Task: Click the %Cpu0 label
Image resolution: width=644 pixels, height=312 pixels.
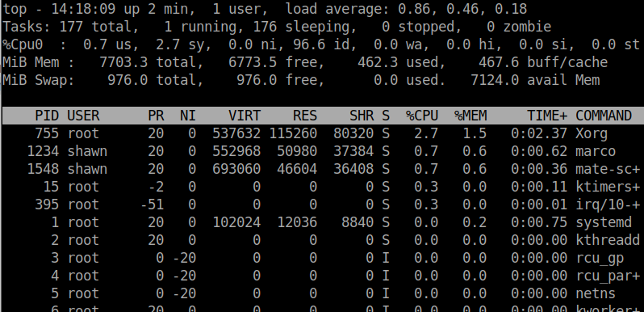Action: click(23, 44)
